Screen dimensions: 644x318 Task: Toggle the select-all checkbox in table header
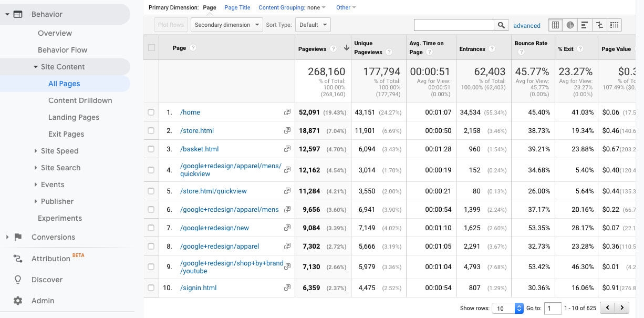tap(151, 48)
